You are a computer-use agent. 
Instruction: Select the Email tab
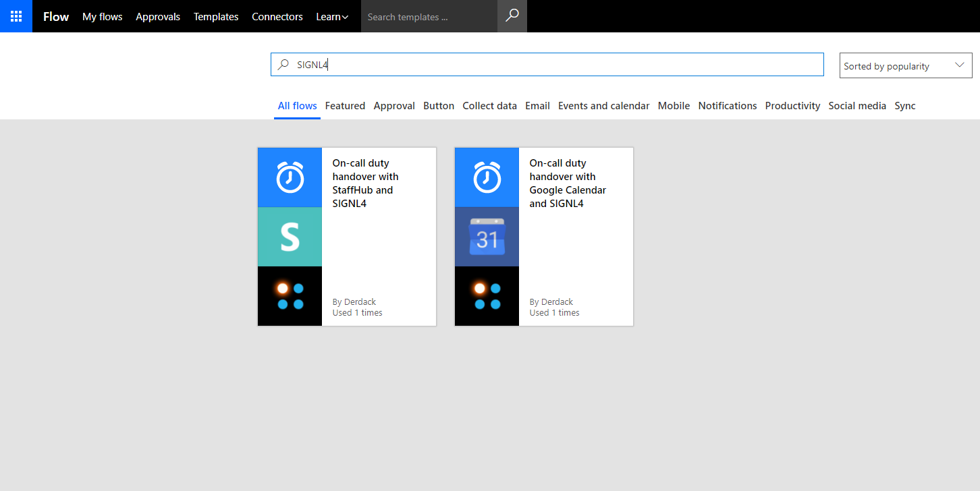pos(537,106)
